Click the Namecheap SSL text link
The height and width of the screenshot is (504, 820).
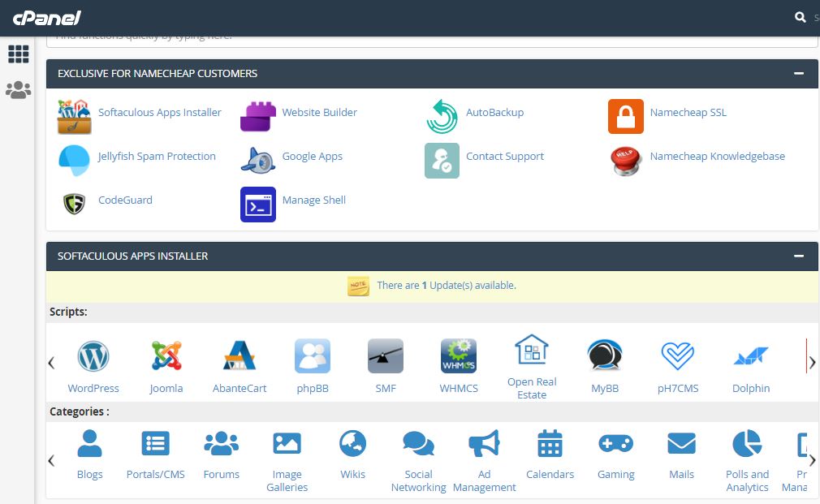tap(688, 113)
